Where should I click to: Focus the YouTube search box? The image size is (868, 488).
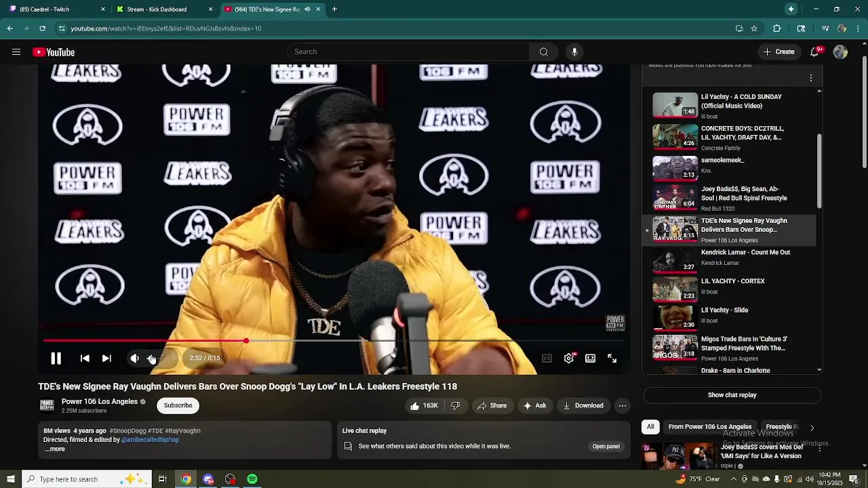point(408,52)
